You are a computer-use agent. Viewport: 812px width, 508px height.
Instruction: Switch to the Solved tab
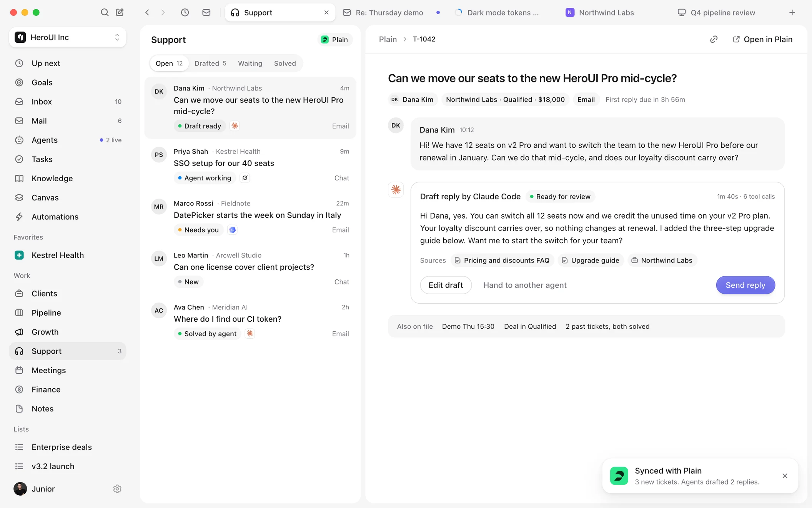point(285,63)
